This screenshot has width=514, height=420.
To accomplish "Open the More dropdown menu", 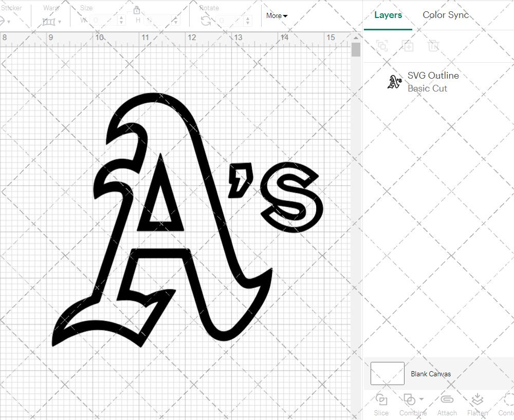I will pos(277,15).
